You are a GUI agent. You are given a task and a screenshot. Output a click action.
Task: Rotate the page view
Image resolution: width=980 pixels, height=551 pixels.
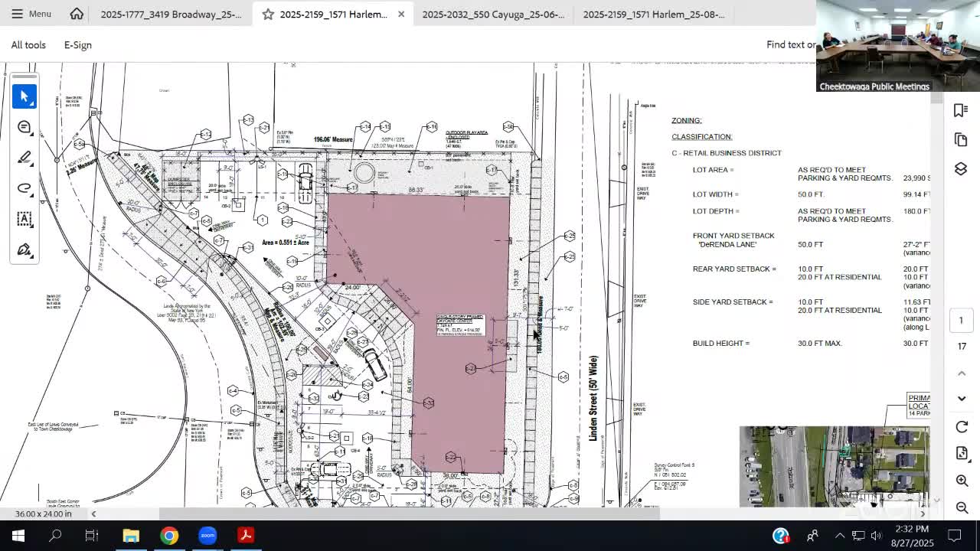coord(962,427)
